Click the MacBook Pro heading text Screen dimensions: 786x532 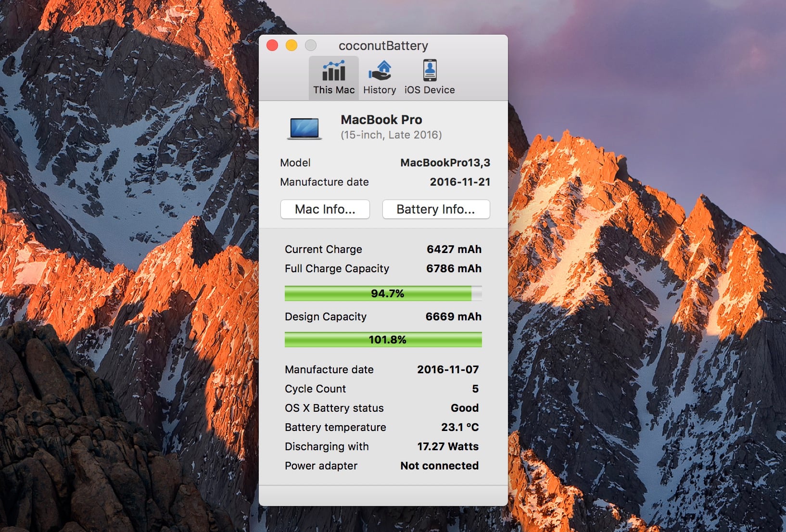(381, 120)
